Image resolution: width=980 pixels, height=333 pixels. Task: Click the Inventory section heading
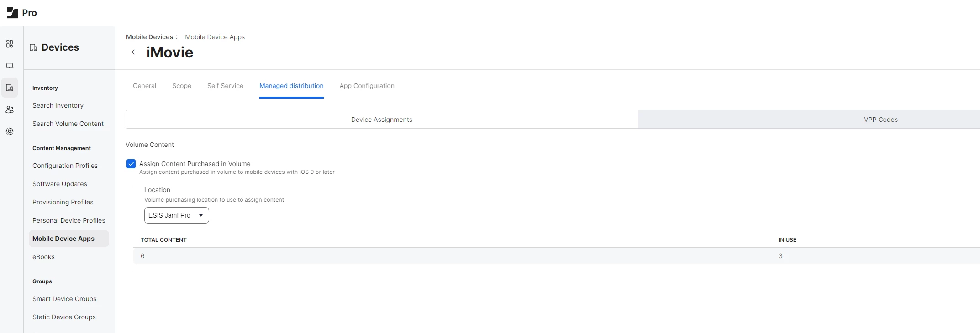point(45,88)
